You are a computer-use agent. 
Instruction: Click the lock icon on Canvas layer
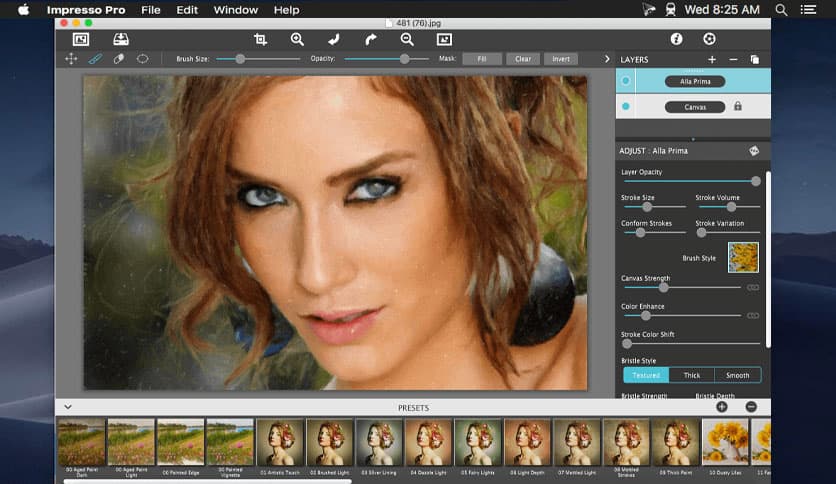click(738, 106)
